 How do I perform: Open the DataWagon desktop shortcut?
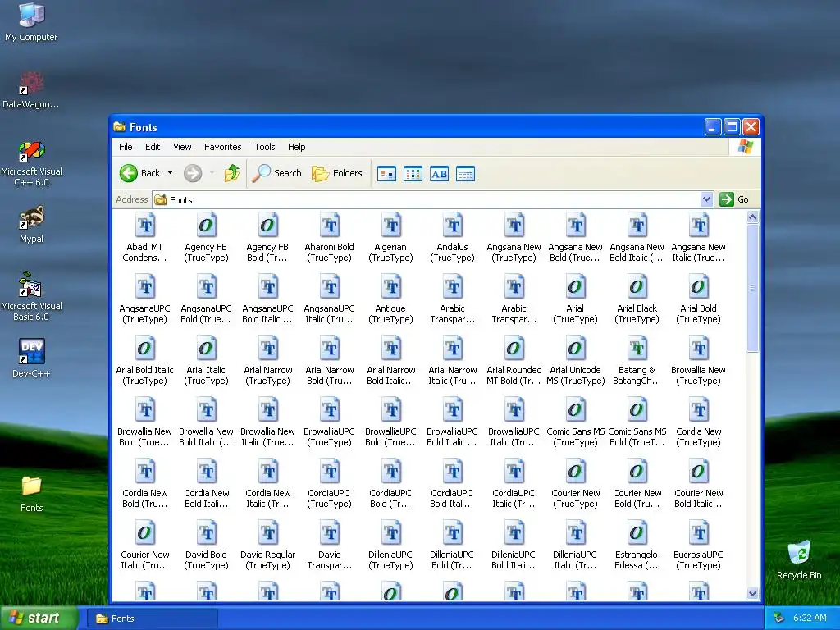click(x=31, y=89)
